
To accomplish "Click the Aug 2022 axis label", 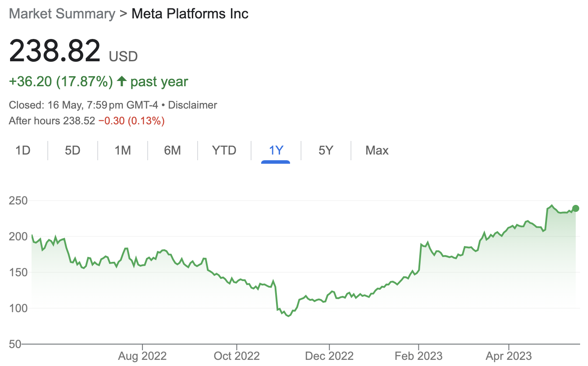I will tap(142, 356).
